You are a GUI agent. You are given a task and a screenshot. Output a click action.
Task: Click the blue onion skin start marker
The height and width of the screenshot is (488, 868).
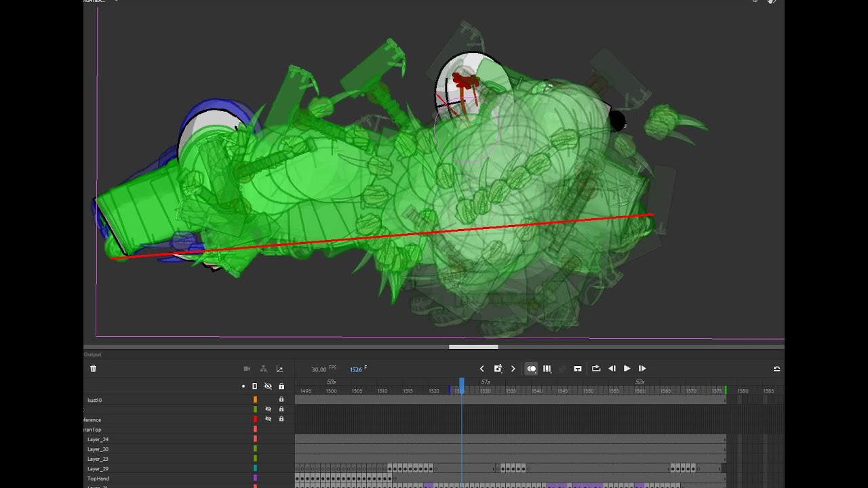(450, 390)
